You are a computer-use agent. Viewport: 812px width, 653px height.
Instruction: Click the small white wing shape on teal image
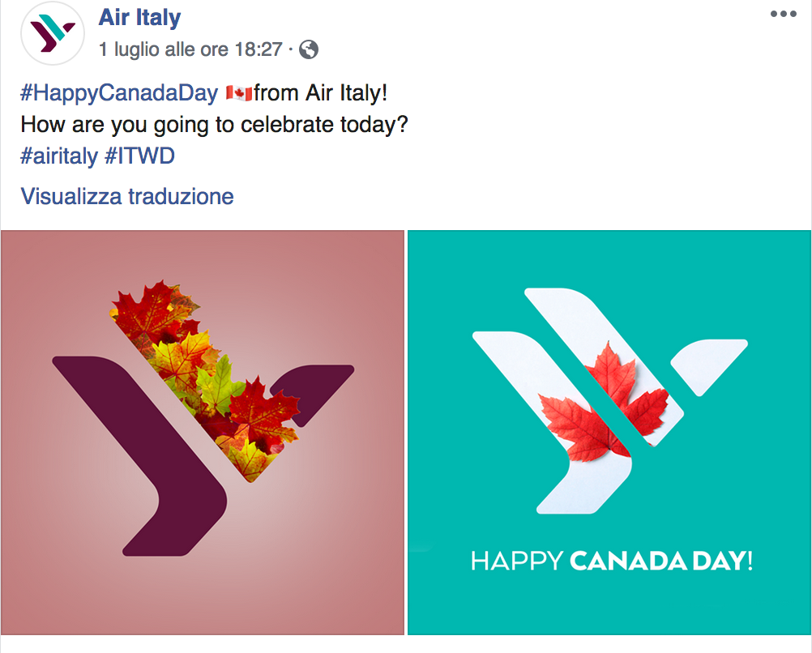[709, 365]
